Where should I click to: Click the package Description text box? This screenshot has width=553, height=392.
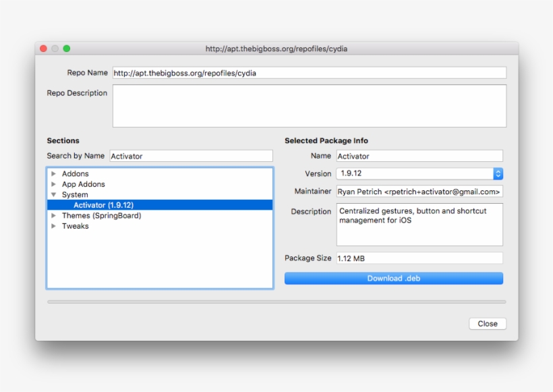click(x=419, y=225)
